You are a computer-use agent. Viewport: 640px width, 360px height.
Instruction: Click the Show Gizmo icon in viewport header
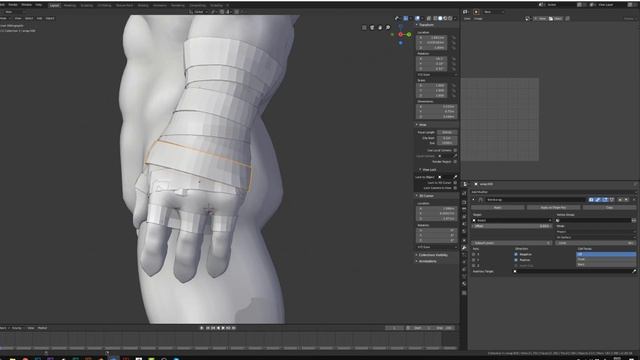click(x=405, y=18)
